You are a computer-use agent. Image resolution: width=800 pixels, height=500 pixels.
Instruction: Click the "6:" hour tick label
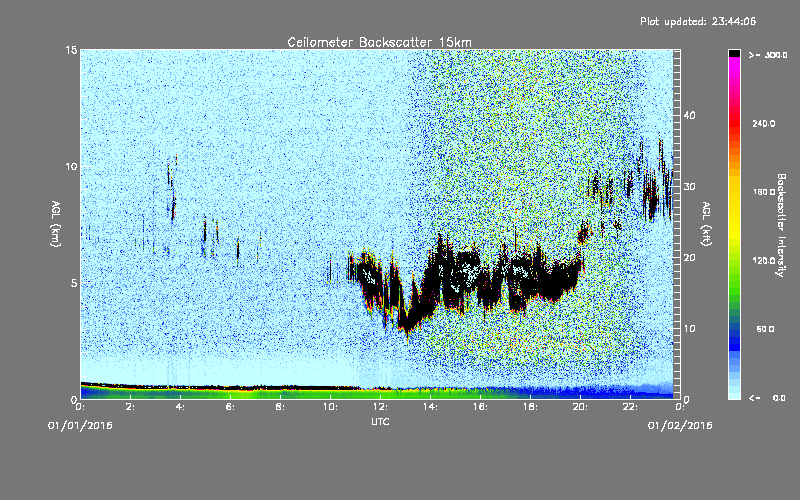tap(231, 407)
